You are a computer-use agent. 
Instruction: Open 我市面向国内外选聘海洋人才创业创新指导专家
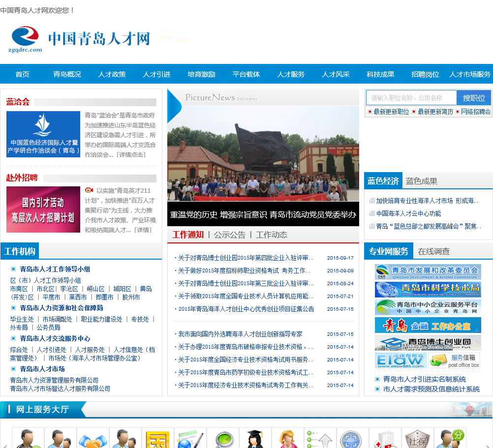(240, 334)
